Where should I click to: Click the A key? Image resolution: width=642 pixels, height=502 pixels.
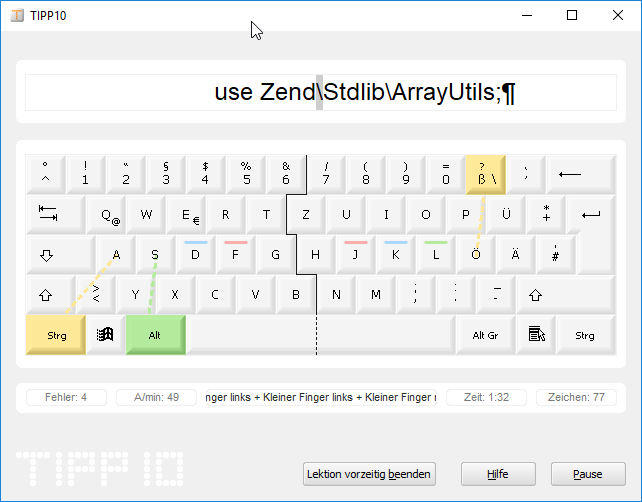point(116,255)
